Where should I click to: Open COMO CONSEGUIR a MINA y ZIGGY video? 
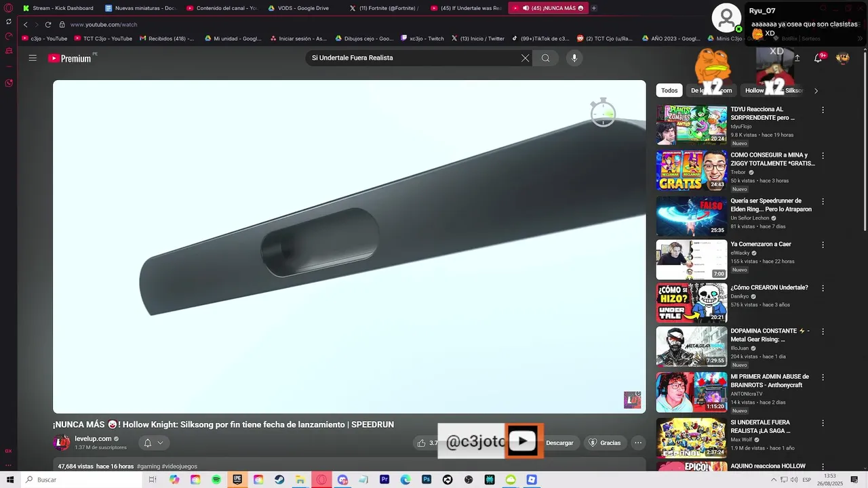(x=691, y=170)
